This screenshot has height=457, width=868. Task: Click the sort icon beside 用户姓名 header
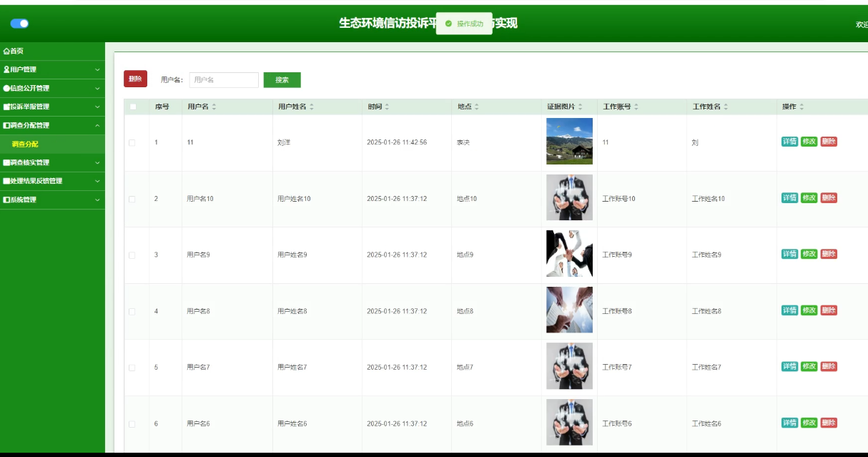312,107
